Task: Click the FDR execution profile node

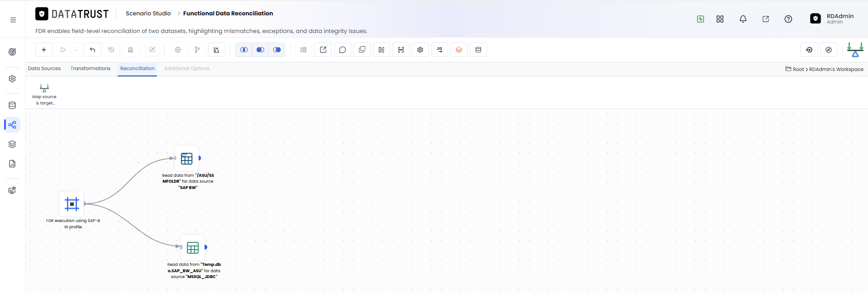Action: (x=72, y=204)
